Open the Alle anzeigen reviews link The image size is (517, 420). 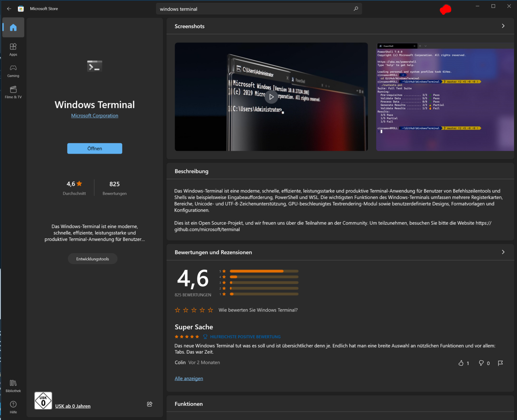(188, 378)
